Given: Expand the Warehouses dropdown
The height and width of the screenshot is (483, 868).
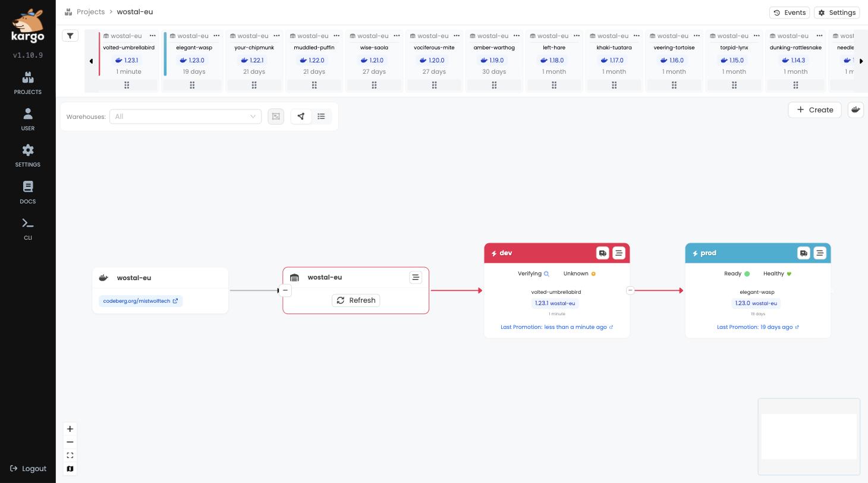Looking at the screenshot, I should (x=185, y=117).
